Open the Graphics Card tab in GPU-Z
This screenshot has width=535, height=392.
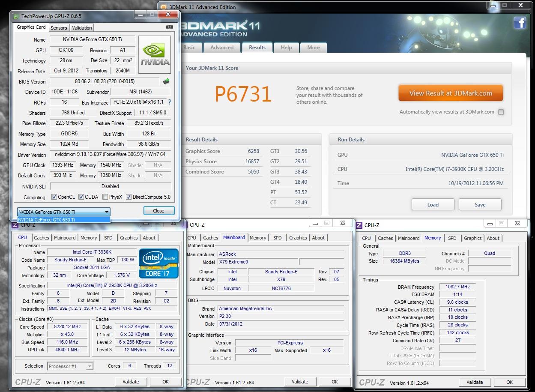(x=31, y=27)
